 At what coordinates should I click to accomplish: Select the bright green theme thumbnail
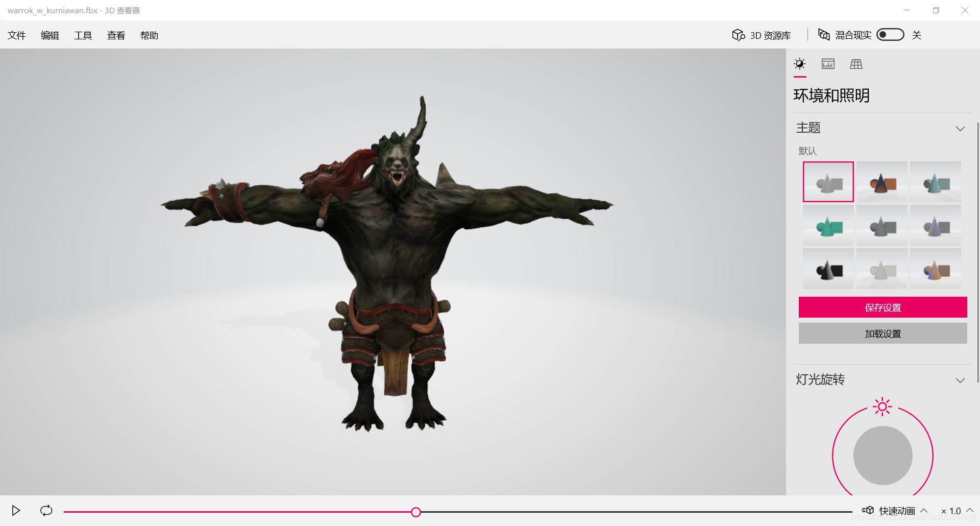(828, 225)
